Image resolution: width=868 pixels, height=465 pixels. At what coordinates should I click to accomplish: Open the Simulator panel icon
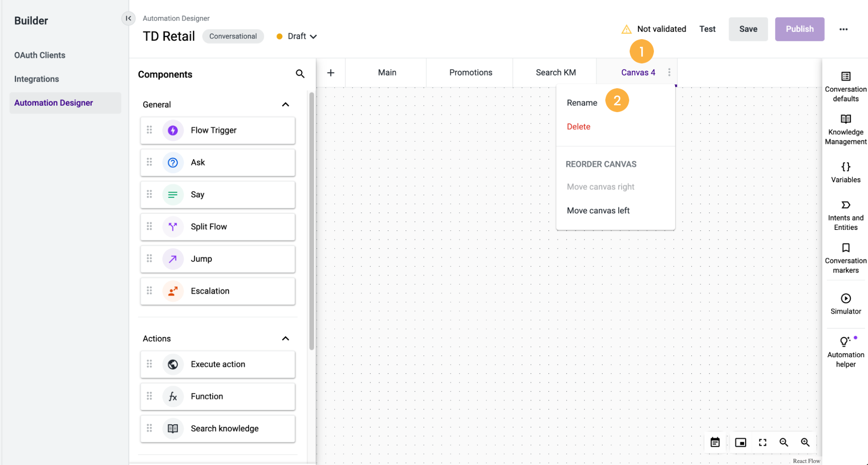tap(845, 299)
